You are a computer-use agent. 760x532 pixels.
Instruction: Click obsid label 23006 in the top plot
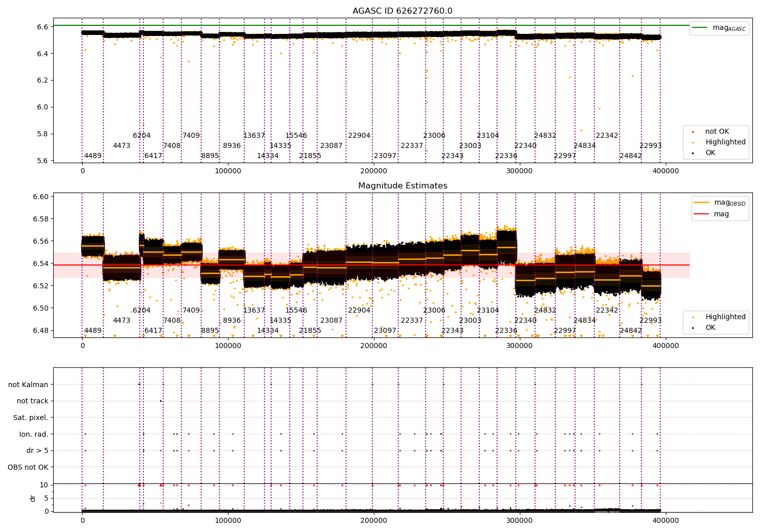(x=434, y=136)
